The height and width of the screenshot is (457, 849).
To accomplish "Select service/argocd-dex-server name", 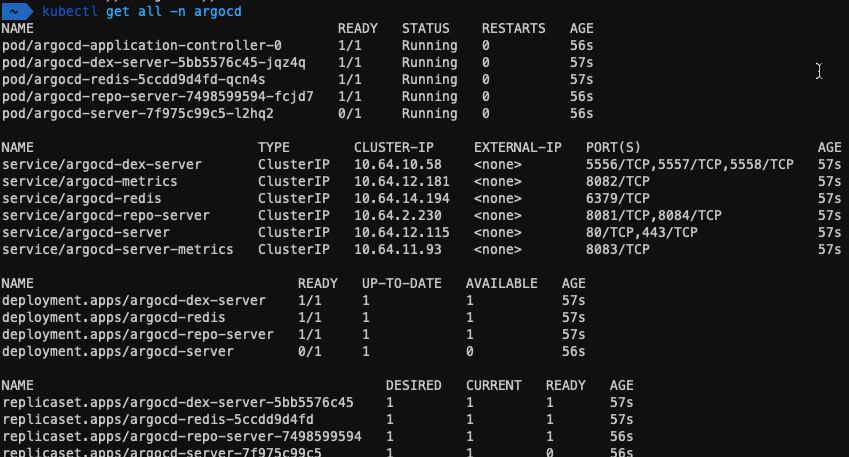I will coord(102,165).
